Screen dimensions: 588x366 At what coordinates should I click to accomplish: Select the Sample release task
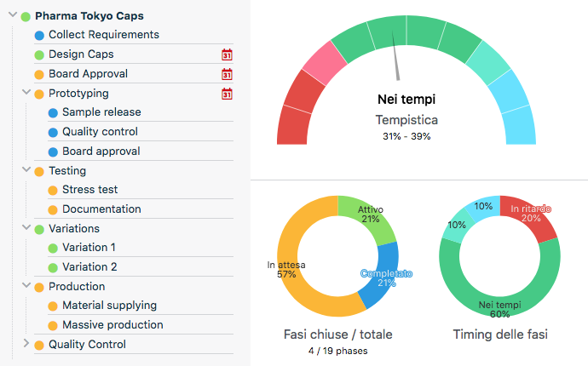(101, 112)
